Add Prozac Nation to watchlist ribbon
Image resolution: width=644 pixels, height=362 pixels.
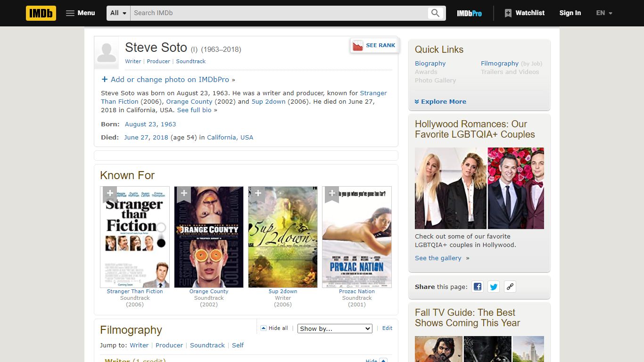point(332,194)
